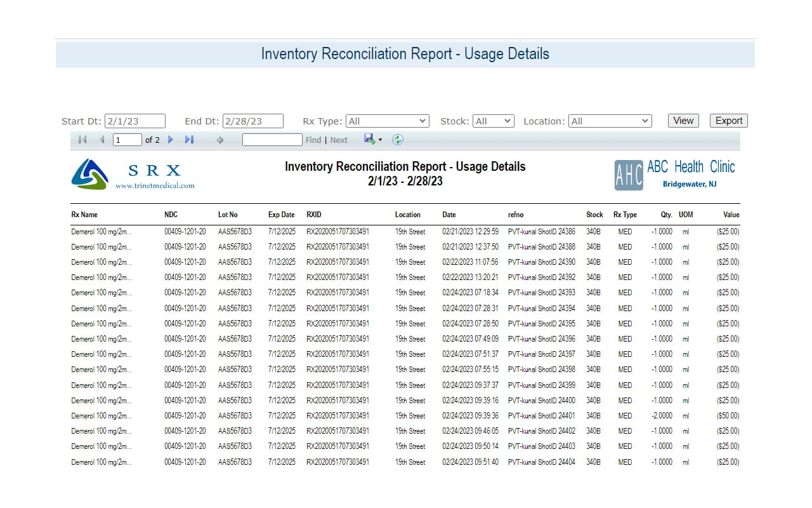812x508 pixels.
Task: Click refno PVT-kunal ShotID 24400
Action: pyautogui.click(x=542, y=401)
